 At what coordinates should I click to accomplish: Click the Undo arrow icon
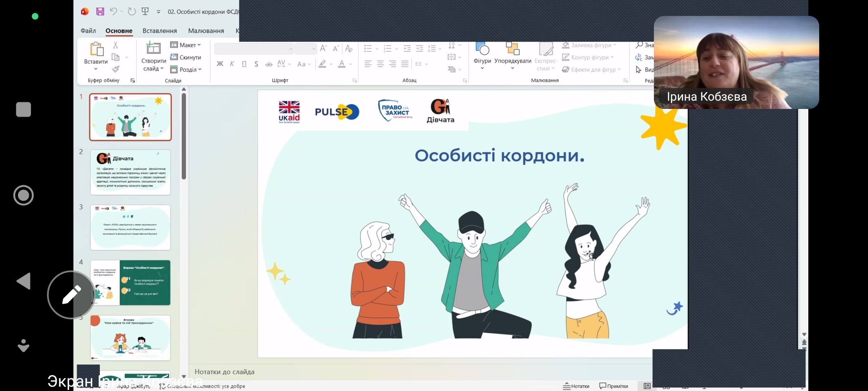113,12
